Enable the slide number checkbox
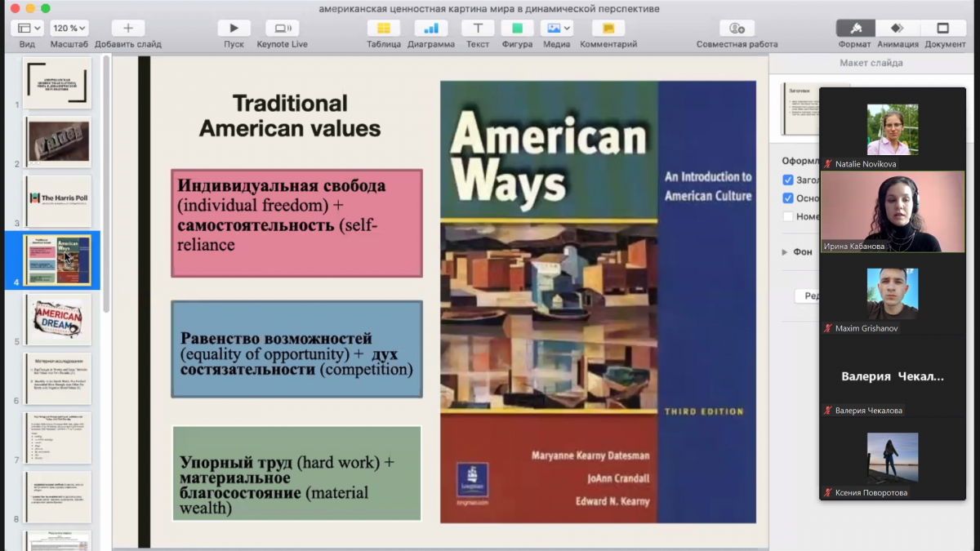This screenshot has width=980, height=551. (x=788, y=216)
